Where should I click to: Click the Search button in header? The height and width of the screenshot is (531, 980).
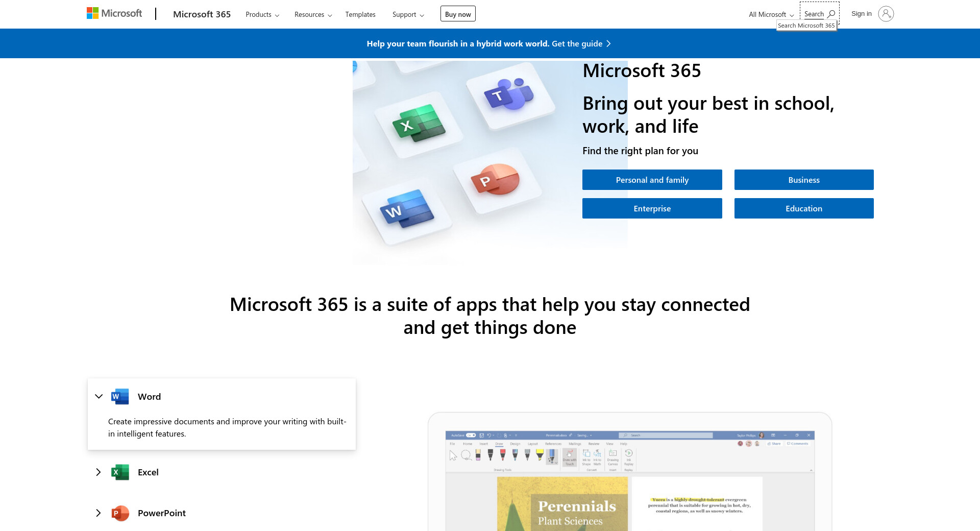point(819,14)
